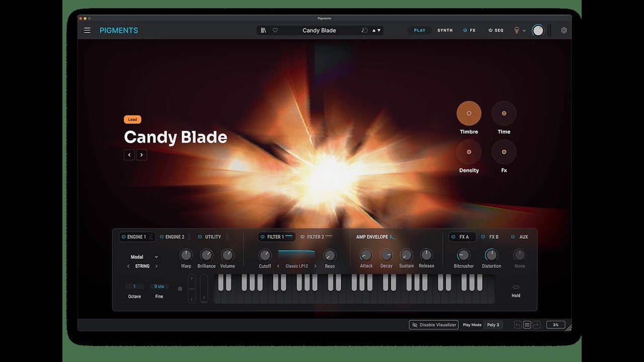Image resolution: width=644 pixels, height=362 pixels.
Task: Switch to previous filter type before Classic LP12
Action: pos(278,266)
